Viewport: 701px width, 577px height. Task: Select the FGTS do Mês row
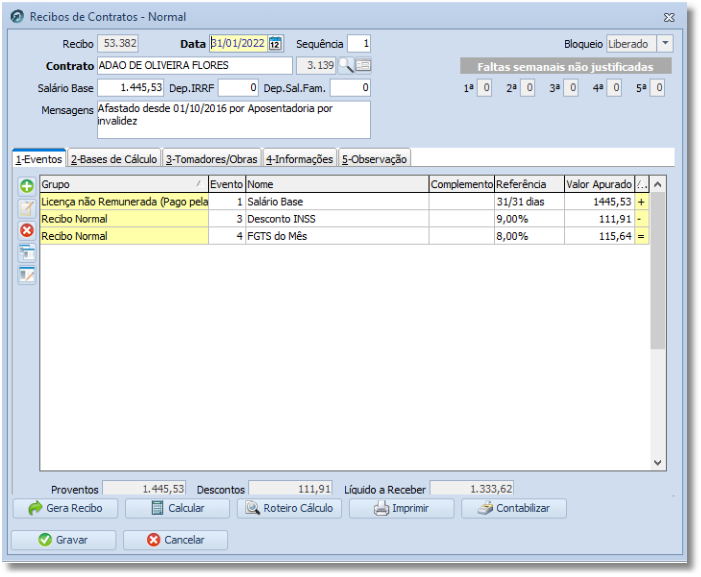tap(344, 236)
